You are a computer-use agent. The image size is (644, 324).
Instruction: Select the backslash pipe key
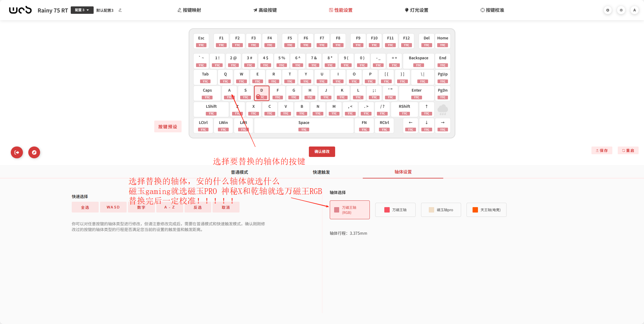pyautogui.click(x=422, y=77)
